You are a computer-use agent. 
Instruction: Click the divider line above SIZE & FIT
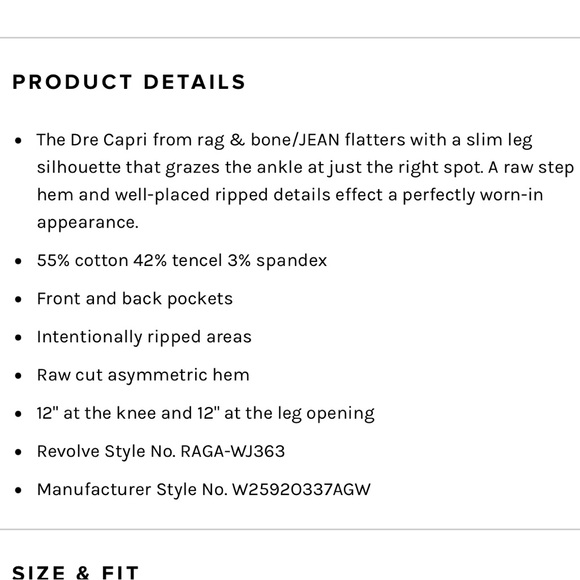[290, 529]
